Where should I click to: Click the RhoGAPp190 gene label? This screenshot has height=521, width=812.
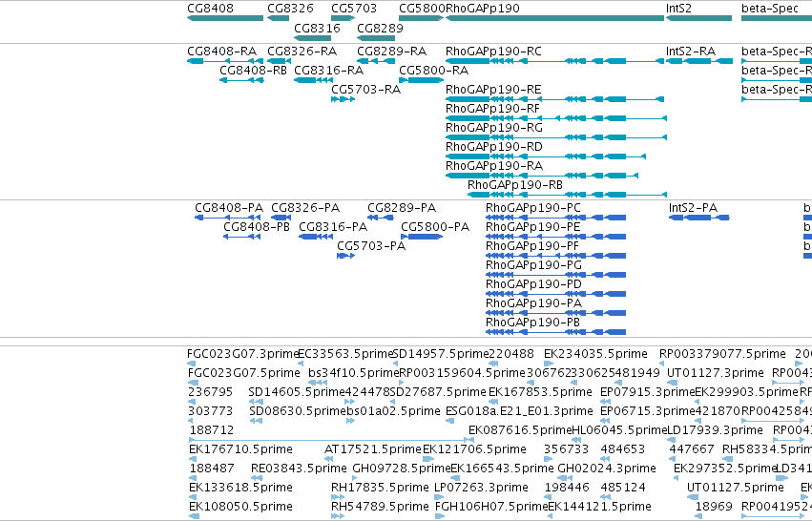click(x=483, y=9)
